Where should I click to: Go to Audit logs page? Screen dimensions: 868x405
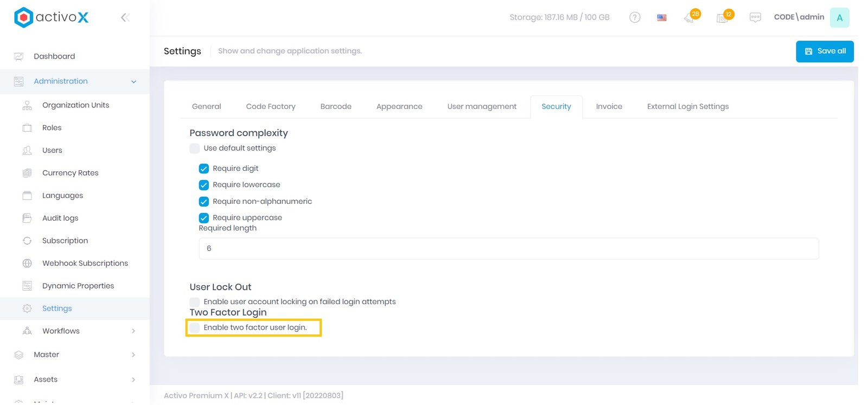click(60, 218)
